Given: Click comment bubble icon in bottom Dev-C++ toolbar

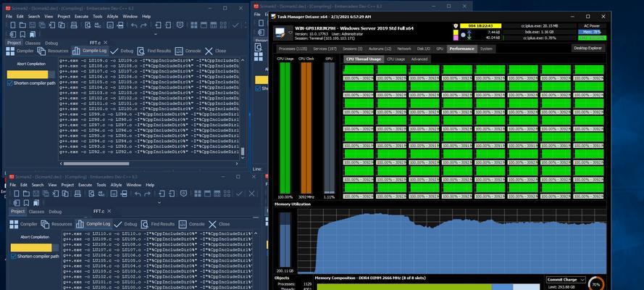Looking at the screenshot, I should (x=183, y=194).
